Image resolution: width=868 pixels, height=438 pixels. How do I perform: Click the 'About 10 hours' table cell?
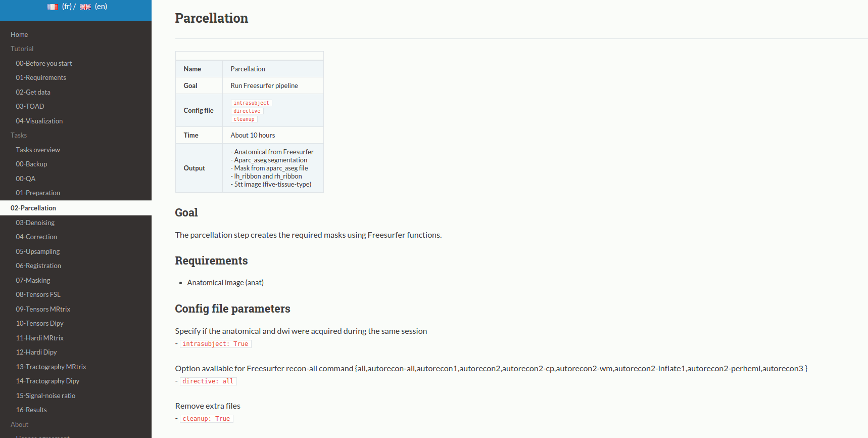(273, 135)
